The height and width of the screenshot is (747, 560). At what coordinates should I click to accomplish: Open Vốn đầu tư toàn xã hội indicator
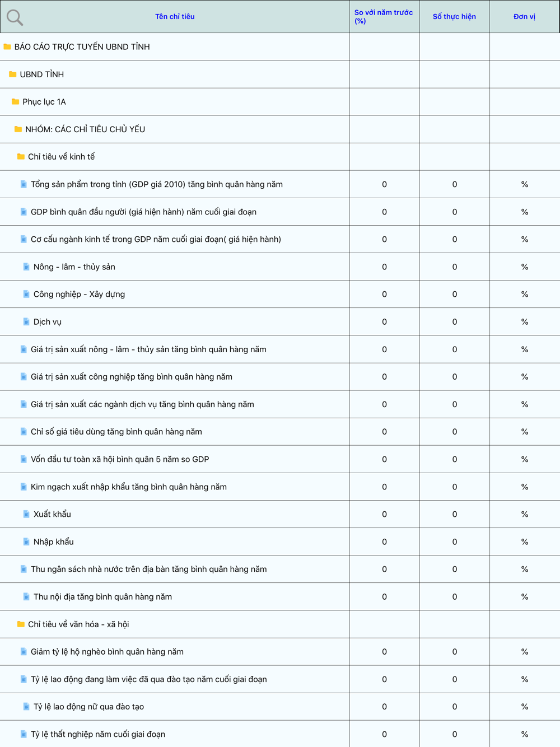119,459
